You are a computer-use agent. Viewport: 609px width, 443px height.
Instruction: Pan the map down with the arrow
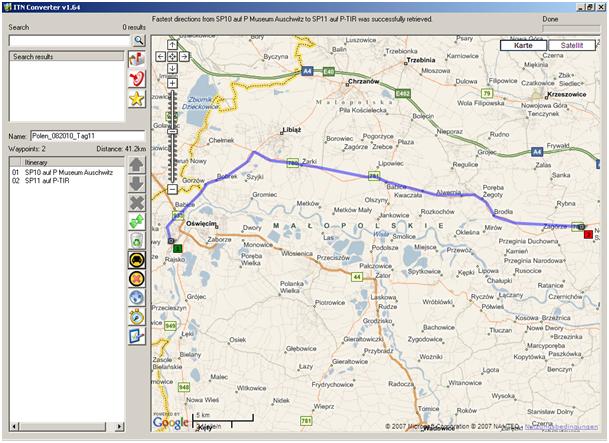pos(172,68)
